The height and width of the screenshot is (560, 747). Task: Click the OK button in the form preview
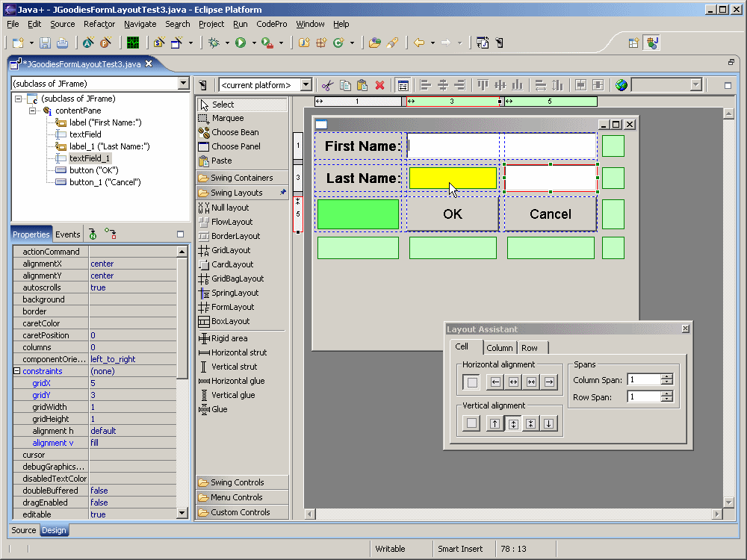pyautogui.click(x=453, y=214)
